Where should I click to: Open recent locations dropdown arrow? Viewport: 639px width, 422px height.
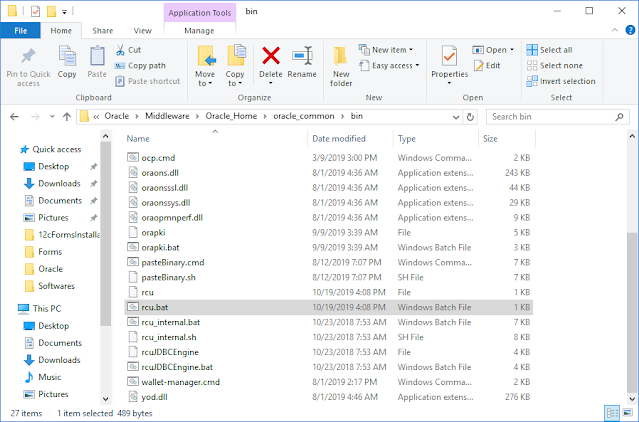[52, 117]
